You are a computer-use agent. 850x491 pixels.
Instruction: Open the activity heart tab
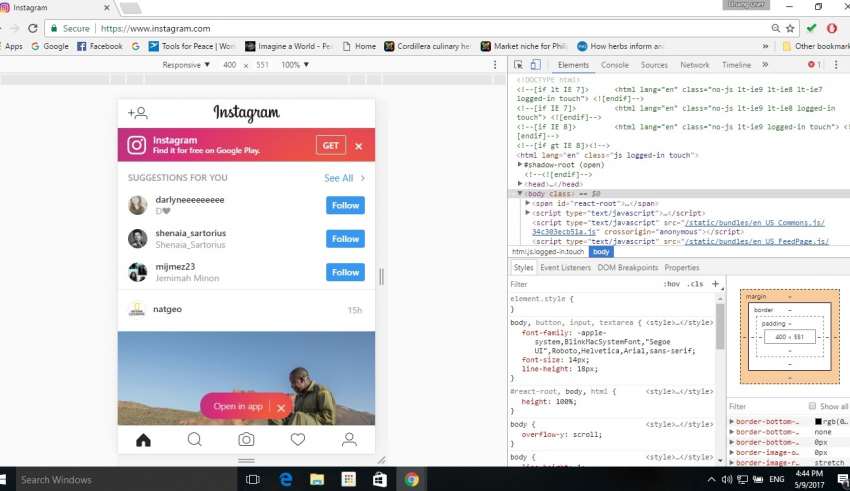point(298,440)
